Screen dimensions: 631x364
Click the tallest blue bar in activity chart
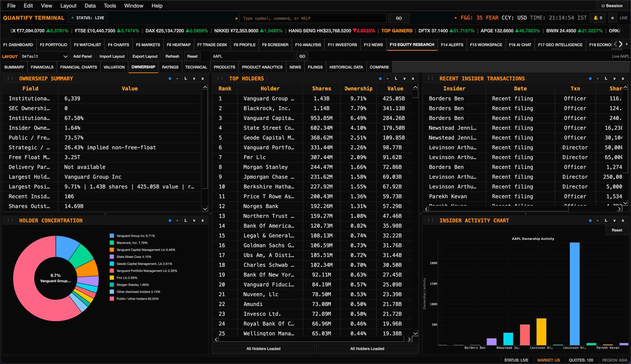pyautogui.click(x=575, y=293)
